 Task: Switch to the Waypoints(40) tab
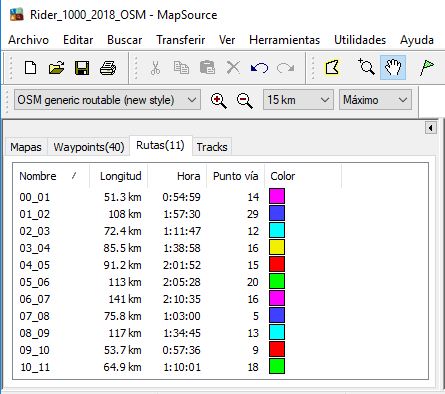point(89,147)
